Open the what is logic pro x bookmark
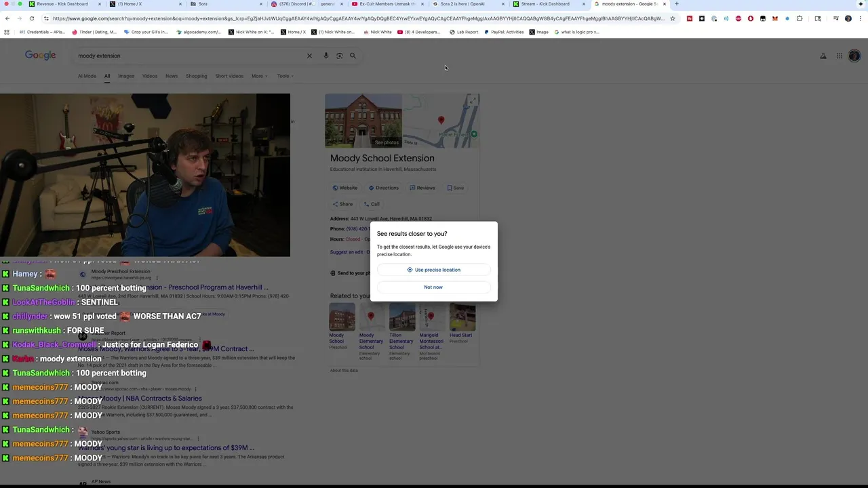This screenshot has height=488, width=868. pyautogui.click(x=576, y=32)
